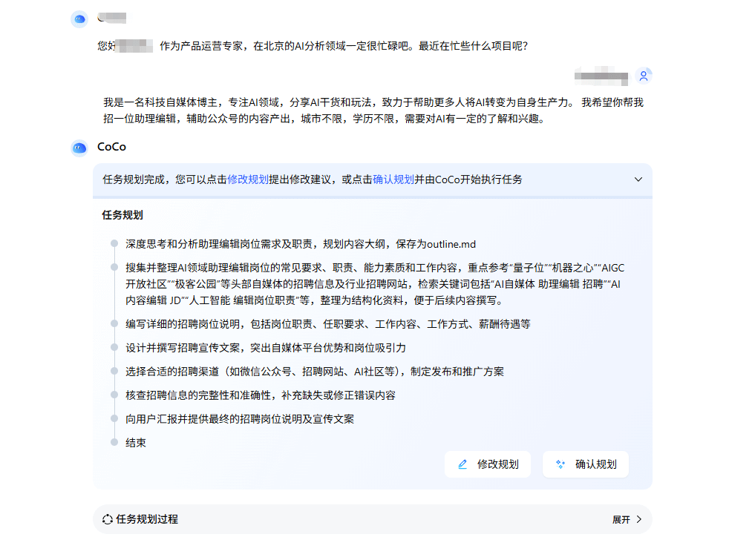This screenshot has width=729, height=560.
Task: Click the CoCo name label above the plan
Action: [x=111, y=147]
